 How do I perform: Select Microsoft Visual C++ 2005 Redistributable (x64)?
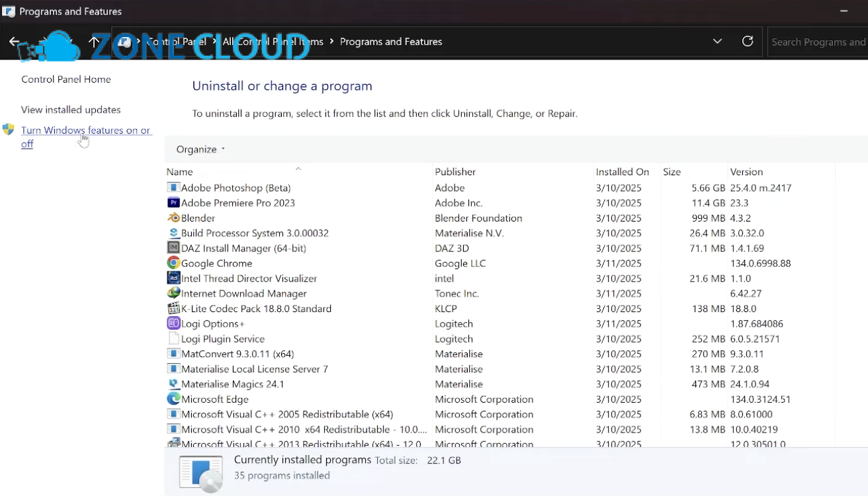click(287, 415)
